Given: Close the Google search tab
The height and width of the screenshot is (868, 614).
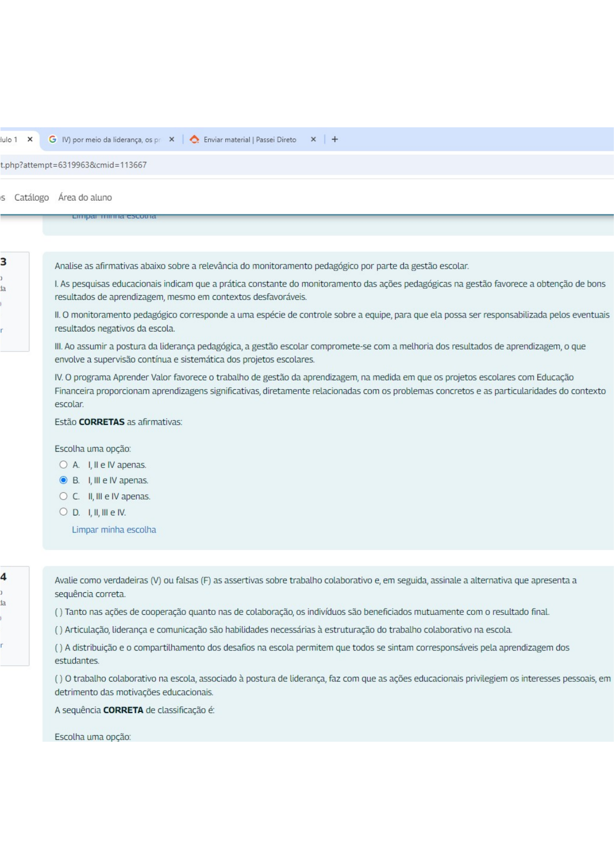Looking at the screenshot, I should pyautogui.click(x=172, y=139).
